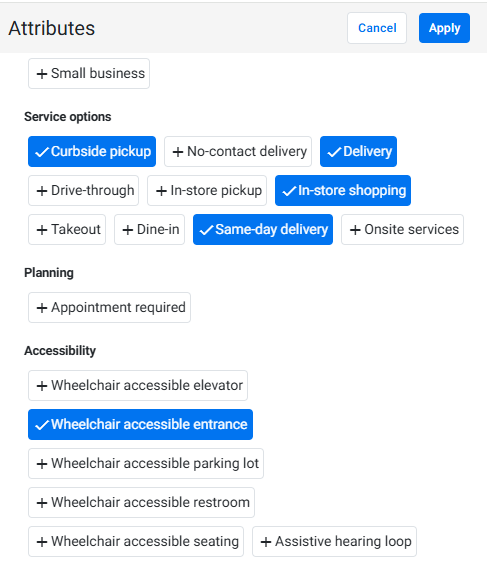Select the Drive-through chip
The image size is (487, 565).
(84, 191)
